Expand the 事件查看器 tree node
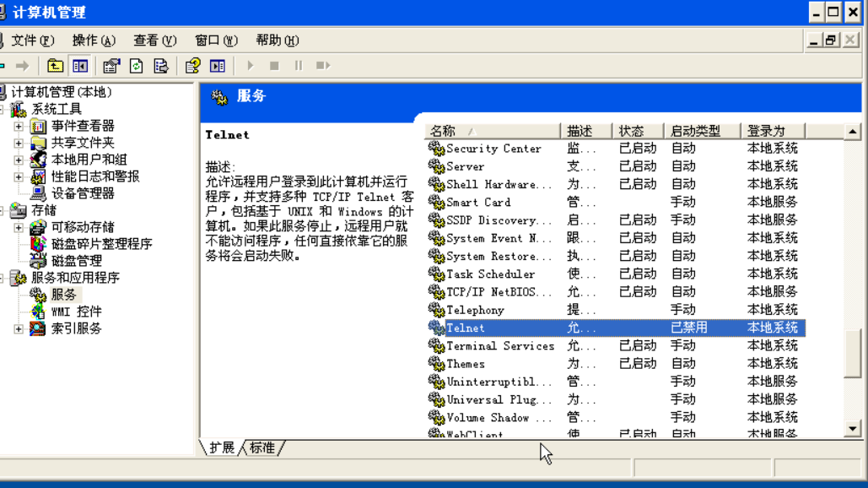The width and height of the screenshot is (868, 488). (x=19, y=127)
